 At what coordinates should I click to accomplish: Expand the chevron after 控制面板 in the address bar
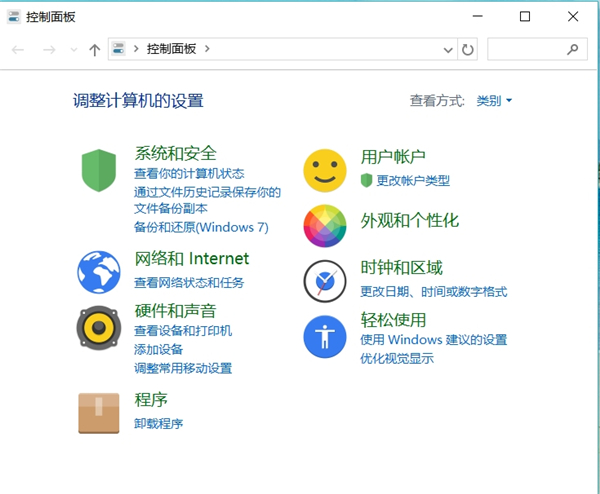click(206, 49)
